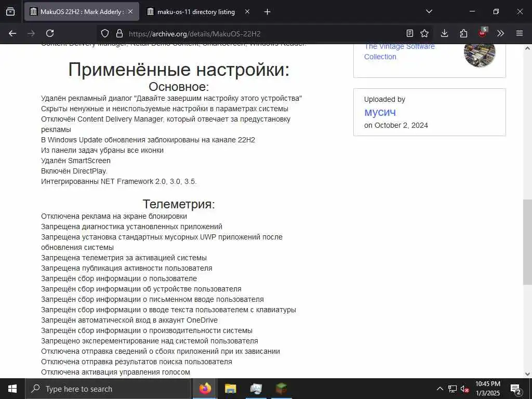Open the clock showing 10:45 PM
The image size is (532, 399).
pyautogui.click(x=488, y=389)
